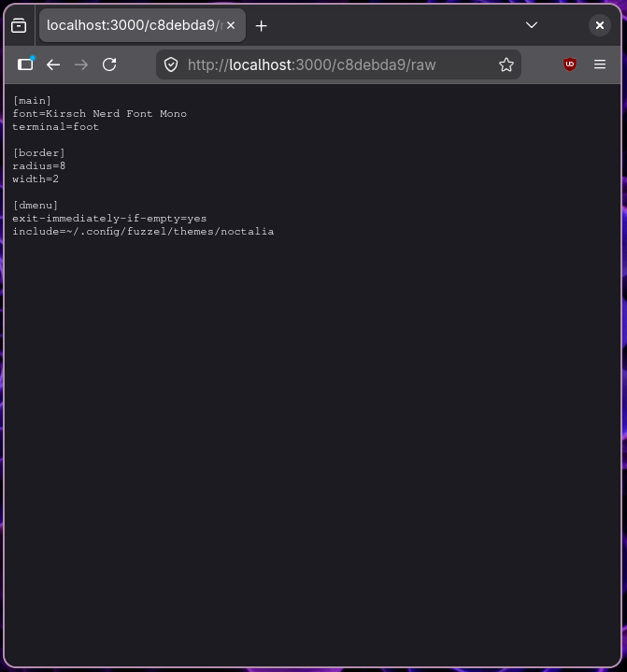
Task: Click the include noctalia theme path line
Action: point(143,231)
